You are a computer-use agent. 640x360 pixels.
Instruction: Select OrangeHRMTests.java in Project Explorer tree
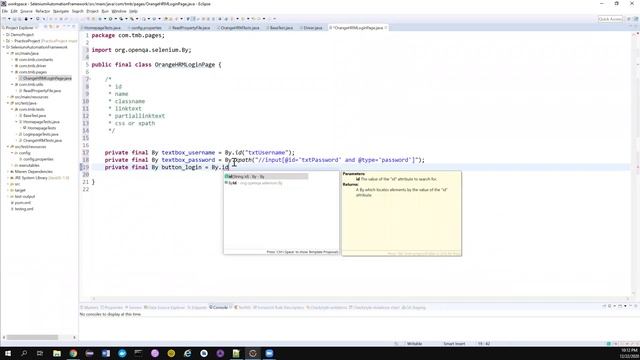42,140
